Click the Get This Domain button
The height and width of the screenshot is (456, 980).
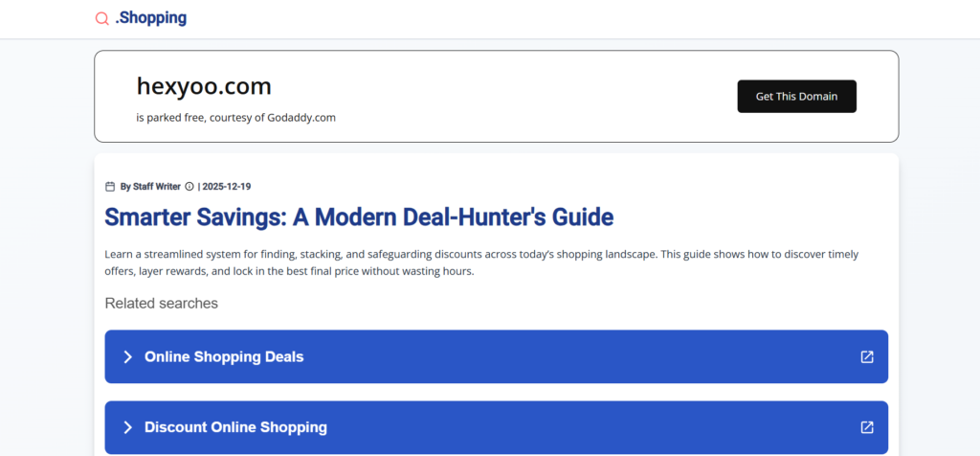tap(796, 96)
